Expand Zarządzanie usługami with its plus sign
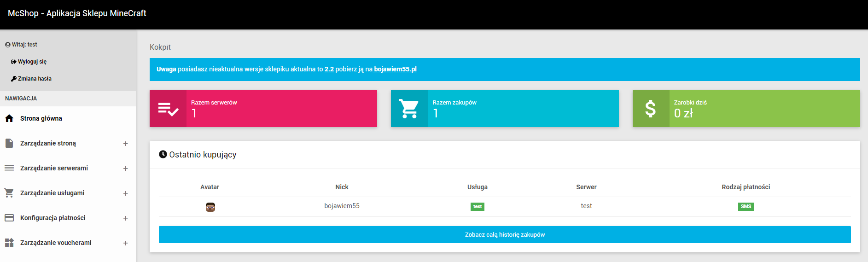 pyautogui.click(x=125, y=193)
